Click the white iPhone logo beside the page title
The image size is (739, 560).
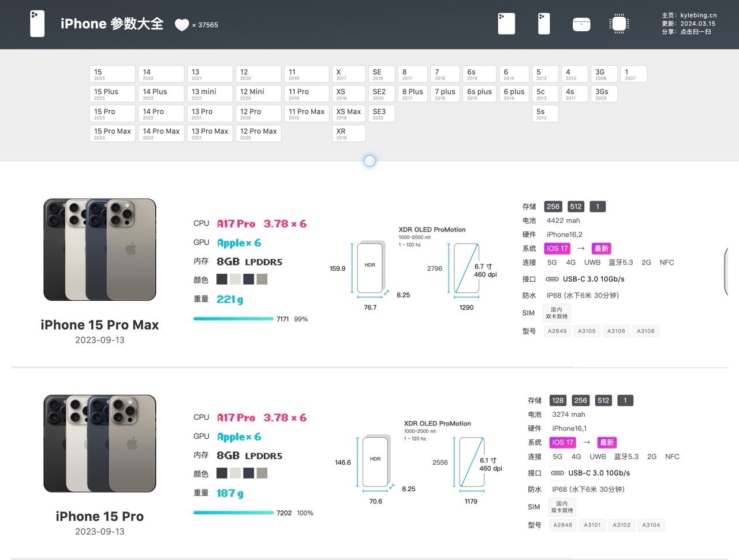[x=37, y=24]
